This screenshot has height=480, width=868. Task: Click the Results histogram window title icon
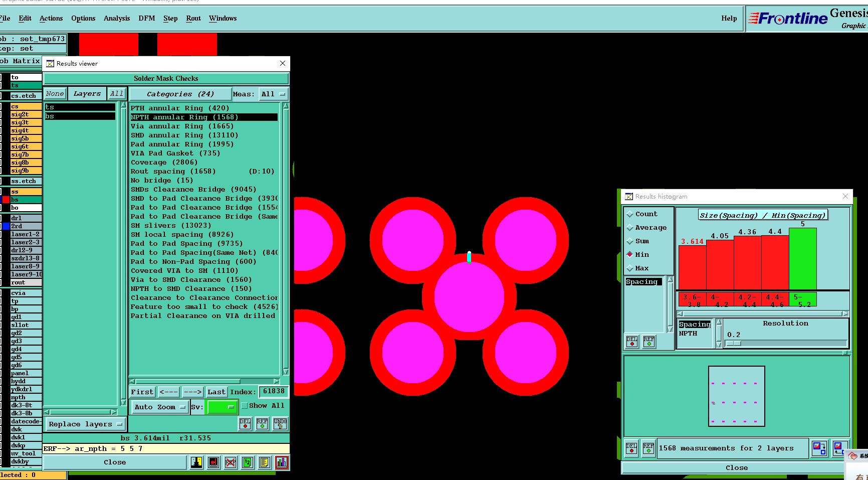coord(629,197)
